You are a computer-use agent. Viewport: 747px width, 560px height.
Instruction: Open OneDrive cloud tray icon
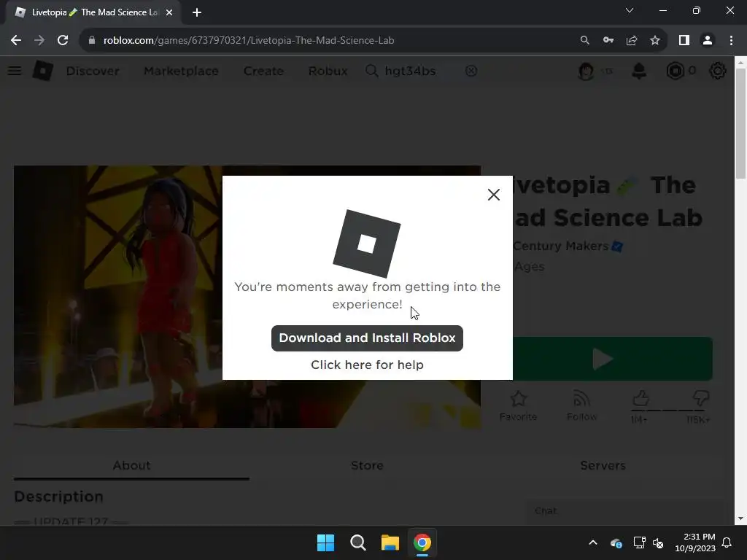coord(616,542)
